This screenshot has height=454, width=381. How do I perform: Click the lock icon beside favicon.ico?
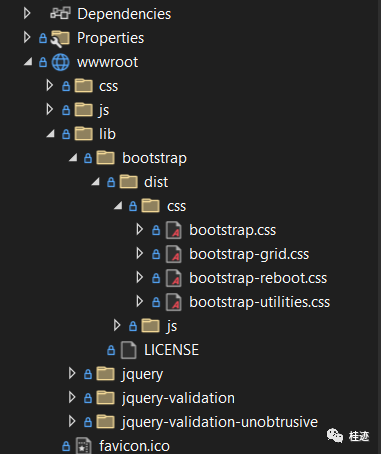[x=66, y=446]
